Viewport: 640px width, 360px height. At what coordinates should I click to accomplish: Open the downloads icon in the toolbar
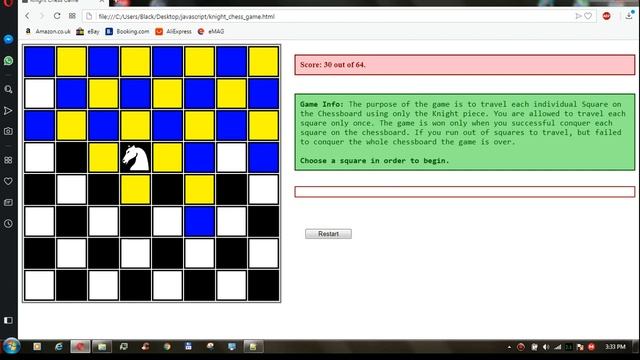[x=629, y=16]
